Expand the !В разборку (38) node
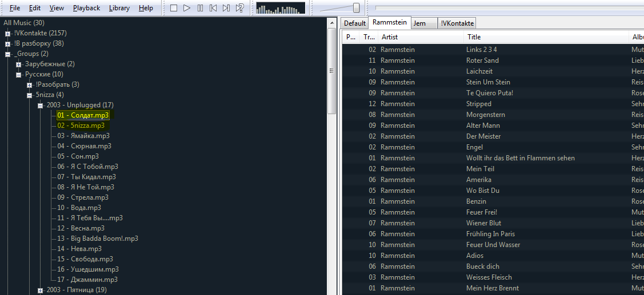Screen dimensions: 644x295 click(x=8, y=44)
